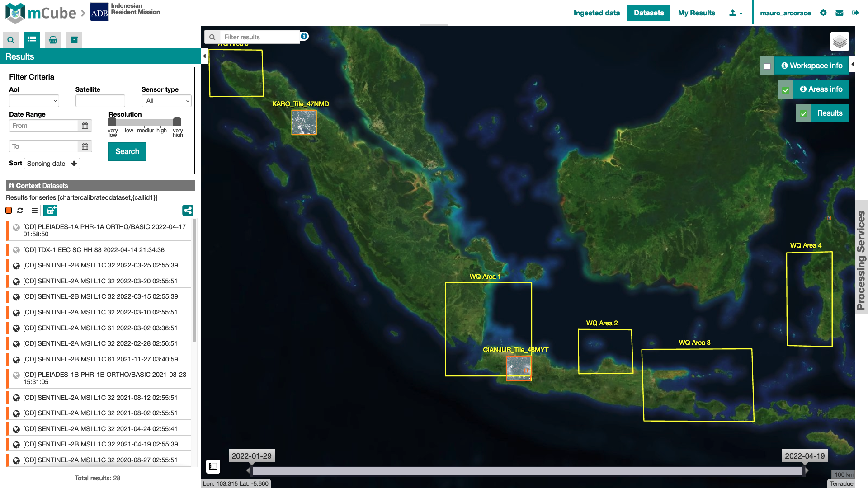The width and height of the screenshot is (868, 488).
Task: Open the messages envelope icon
Action: point(839,13)
